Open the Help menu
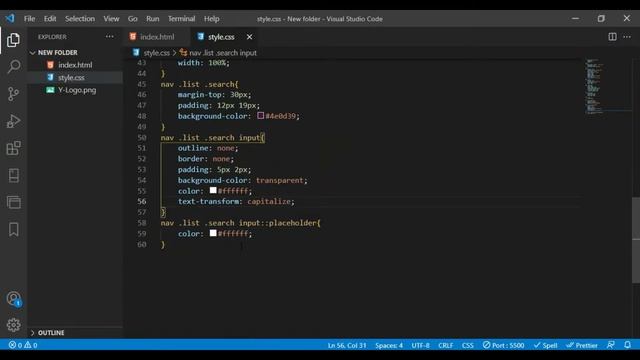This screenshot has width=640, height=360. tap(211, 19)
